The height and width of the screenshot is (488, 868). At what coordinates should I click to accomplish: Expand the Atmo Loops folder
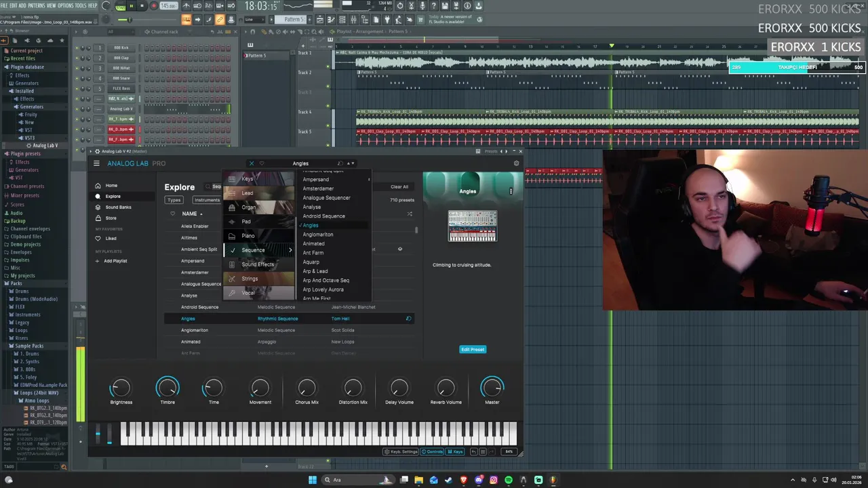pos(35,401)
